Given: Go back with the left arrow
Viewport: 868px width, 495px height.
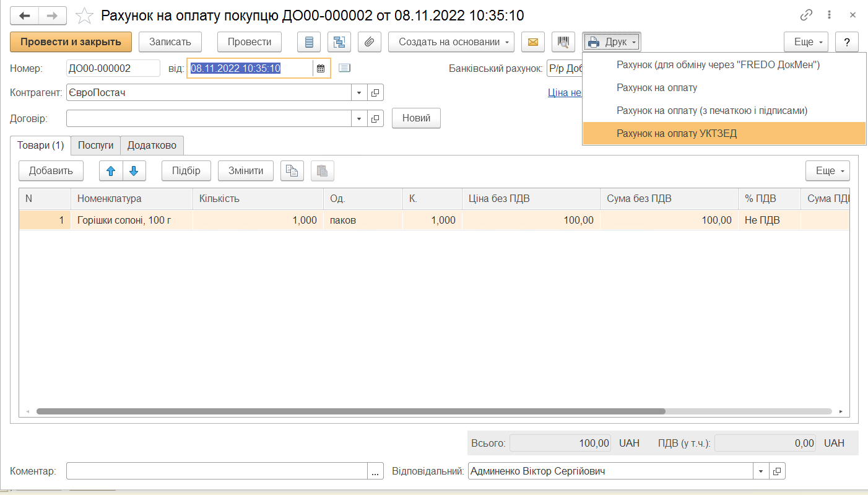Looking at the screenshot, I should (x=25, y=15).
